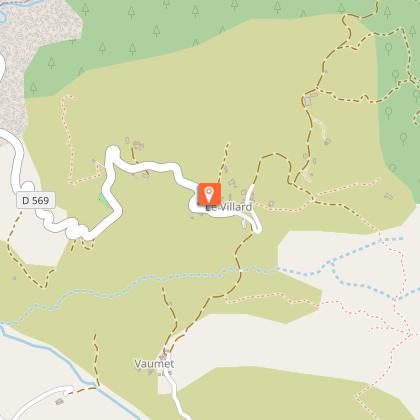
Task: Select the Vaumet village label
Action: point(154,363)
